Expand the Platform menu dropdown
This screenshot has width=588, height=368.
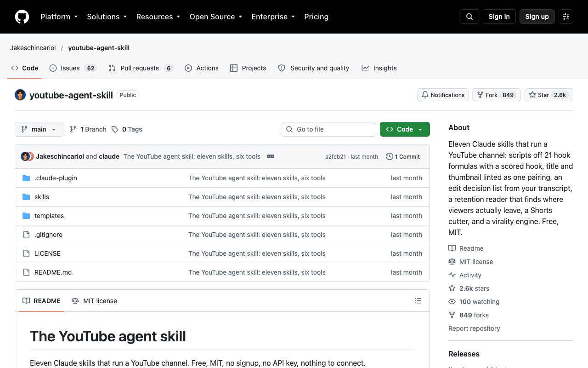click(59, 17)
